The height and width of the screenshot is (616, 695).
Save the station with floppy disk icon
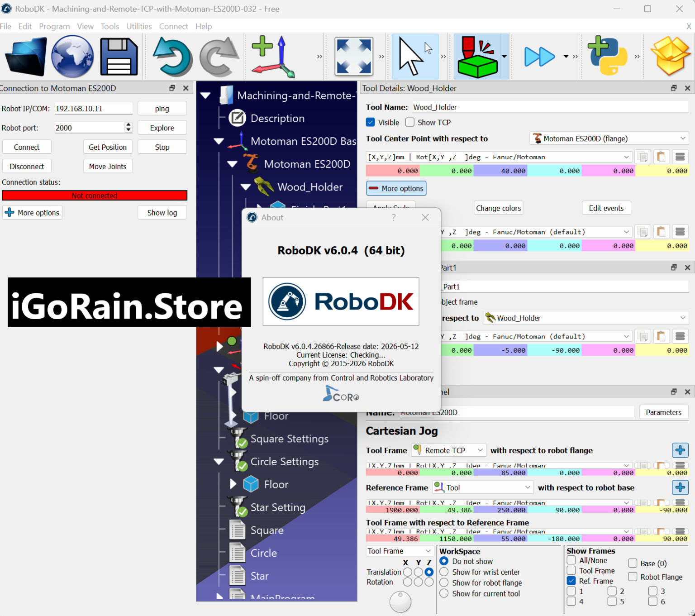coord(119,57)
